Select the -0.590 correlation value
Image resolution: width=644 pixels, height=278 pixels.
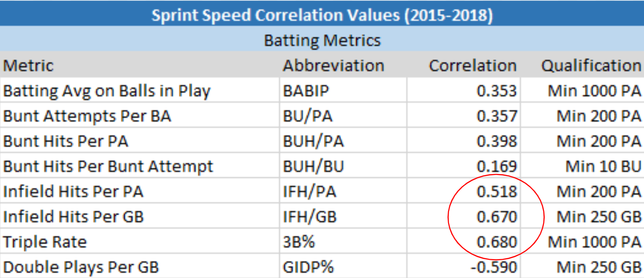[x=494, y=268]
